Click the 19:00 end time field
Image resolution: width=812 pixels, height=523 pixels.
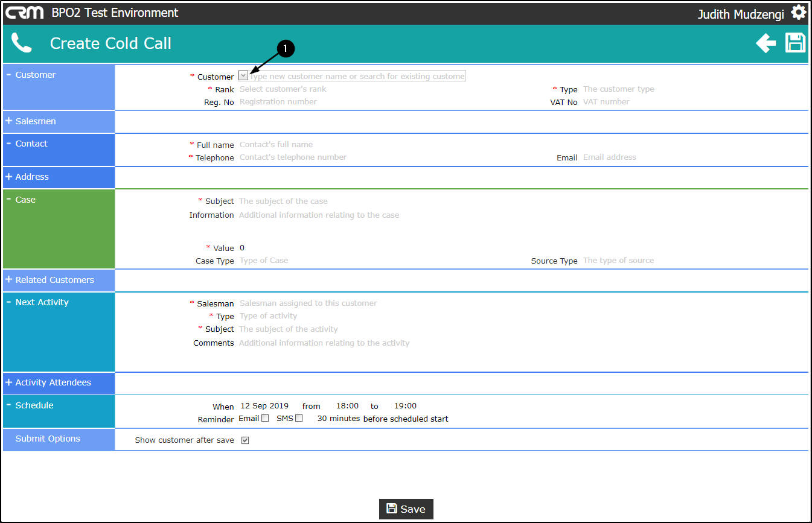(x=405, y=406)
